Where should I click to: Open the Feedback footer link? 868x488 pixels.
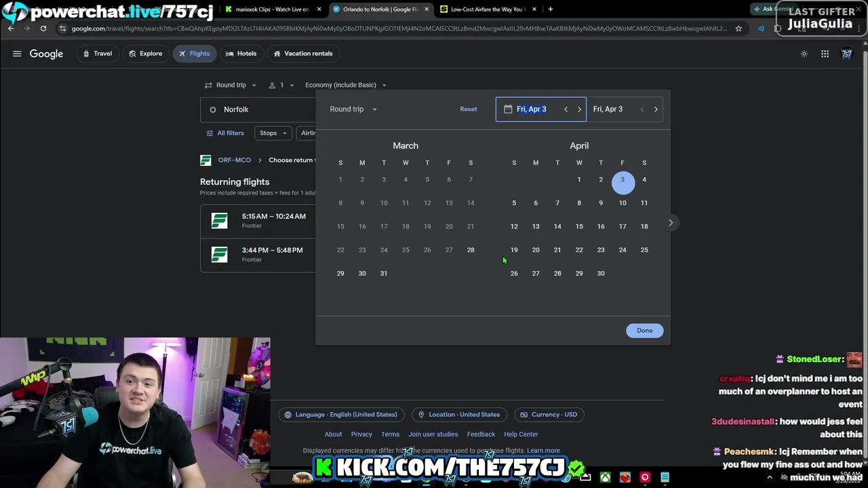click(481, 434)
